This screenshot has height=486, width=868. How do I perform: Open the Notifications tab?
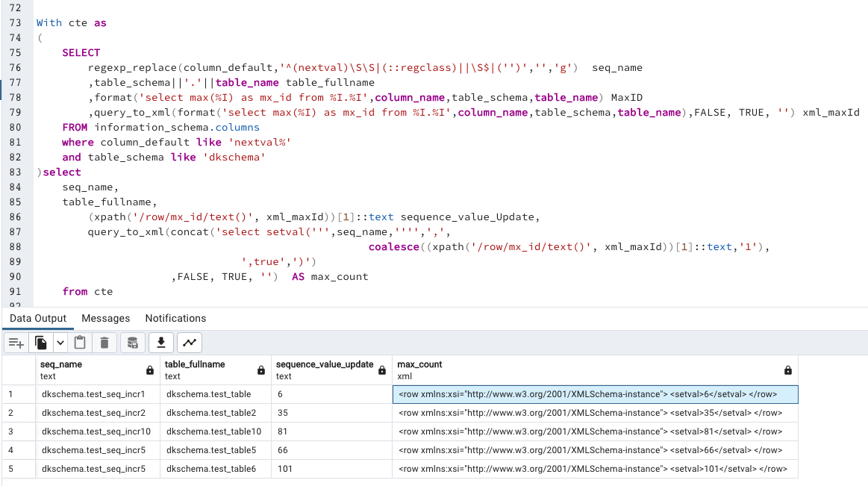point(175,318)
